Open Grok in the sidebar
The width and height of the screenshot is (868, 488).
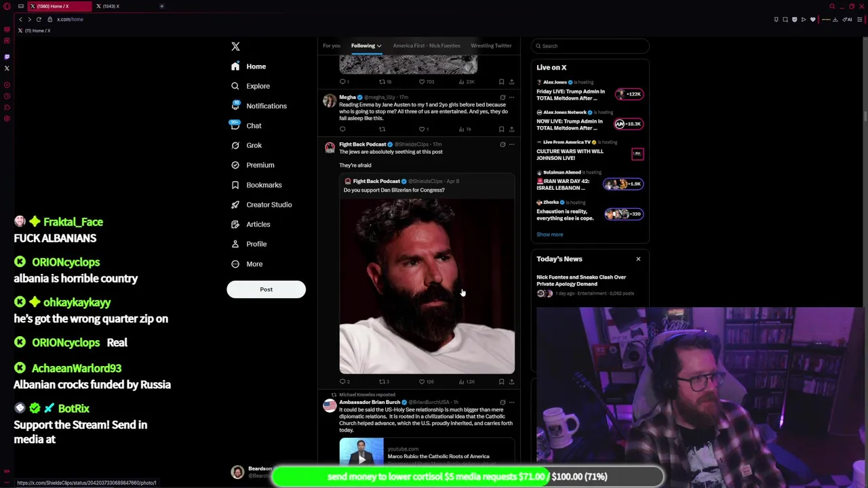point(245,145)
